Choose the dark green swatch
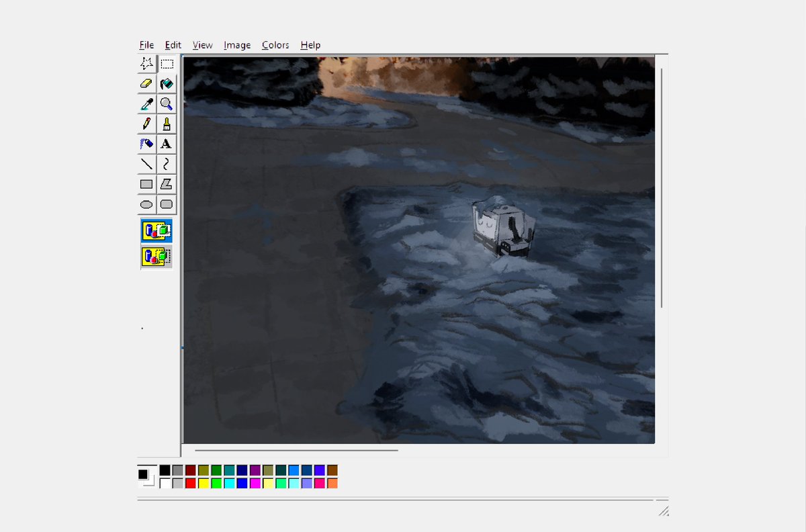 [x=216, y=470]
